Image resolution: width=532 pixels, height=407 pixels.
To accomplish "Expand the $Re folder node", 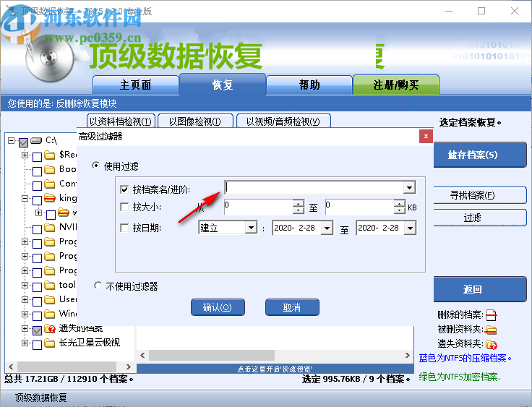I will (25, 155).
